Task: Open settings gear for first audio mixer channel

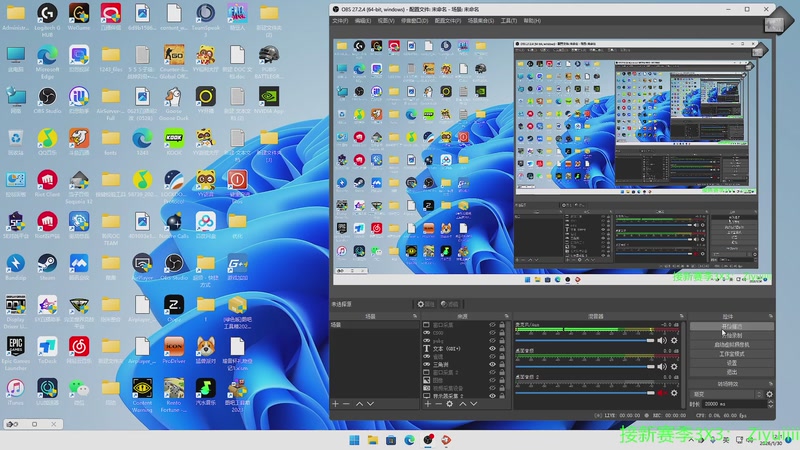Action: pos(674,341)
